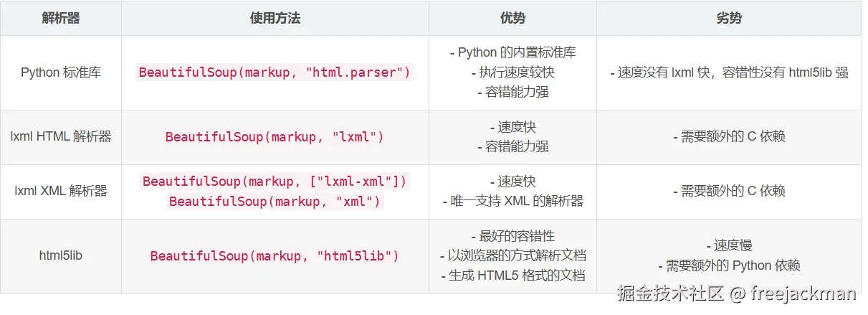The image size is (868, 315).
Task: Click the BeautifulSoup(markup, "lxml") code
Action: coord(275,136)
